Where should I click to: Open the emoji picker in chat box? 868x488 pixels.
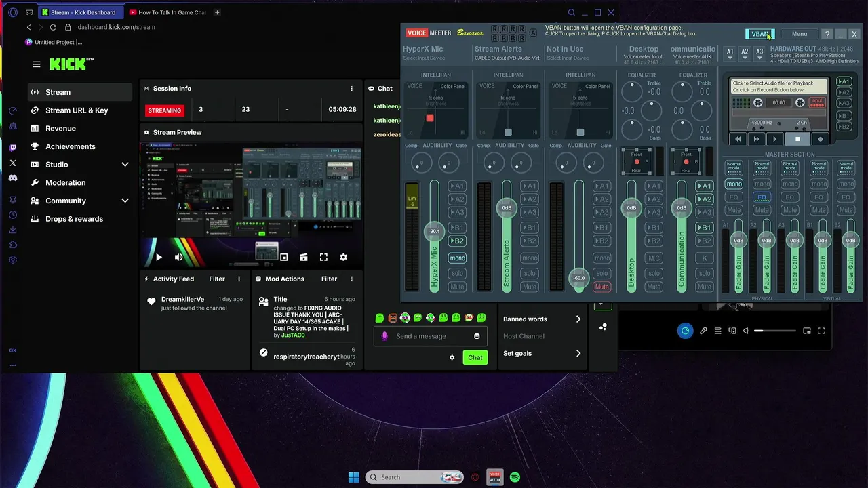tap(477, 336)
